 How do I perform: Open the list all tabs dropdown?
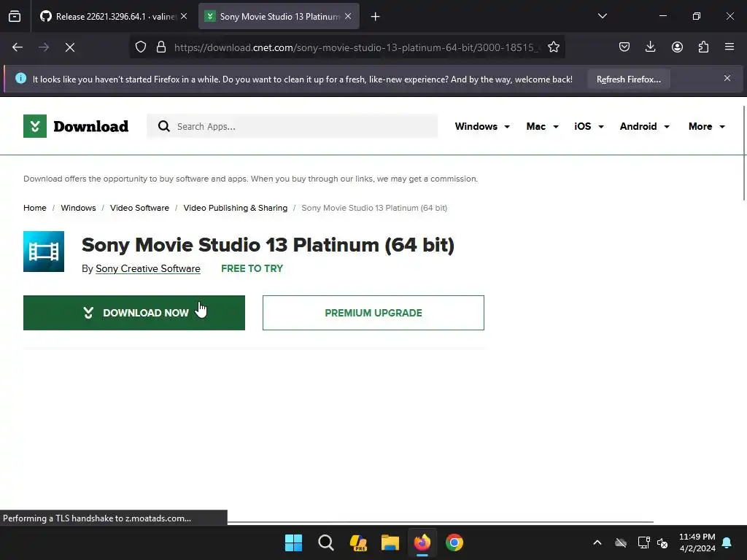(602, 16)
